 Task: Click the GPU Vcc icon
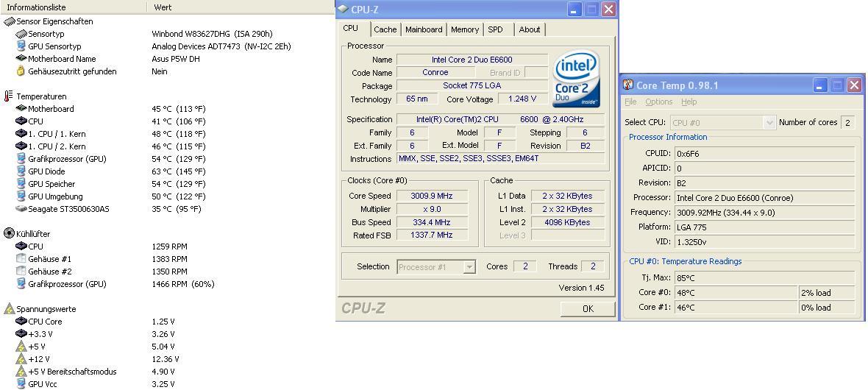(21, 384)
